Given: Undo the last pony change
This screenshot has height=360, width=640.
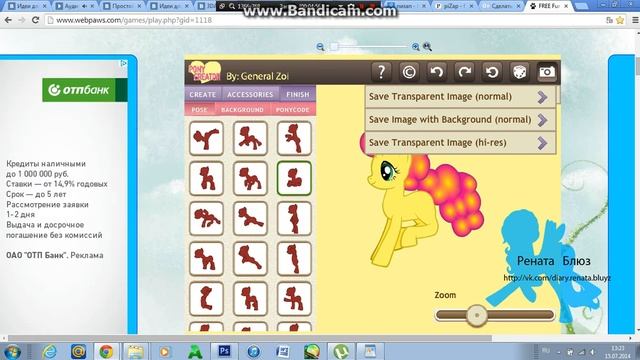Looking at the screenshot, I should (437, 72).
